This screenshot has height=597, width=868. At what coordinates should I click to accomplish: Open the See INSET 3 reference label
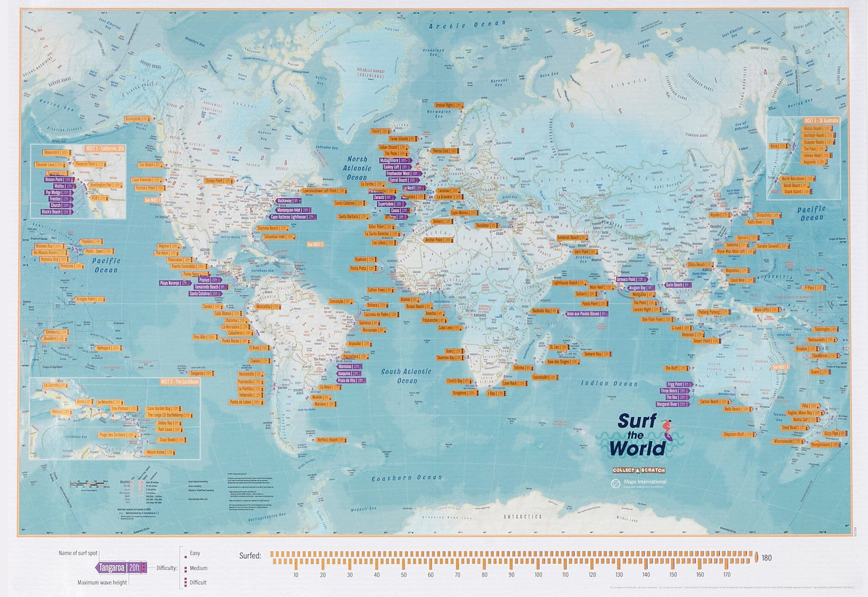780,366
